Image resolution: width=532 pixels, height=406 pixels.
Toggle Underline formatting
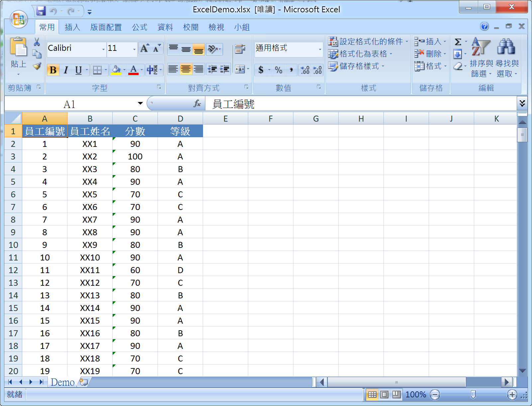(78, 70)
